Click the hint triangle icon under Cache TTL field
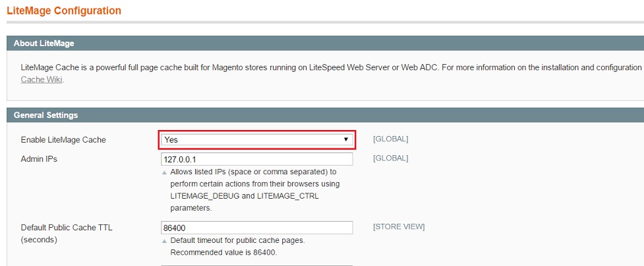Image resolution: width=644 pixels, height=266 pixels. point(164,242)
